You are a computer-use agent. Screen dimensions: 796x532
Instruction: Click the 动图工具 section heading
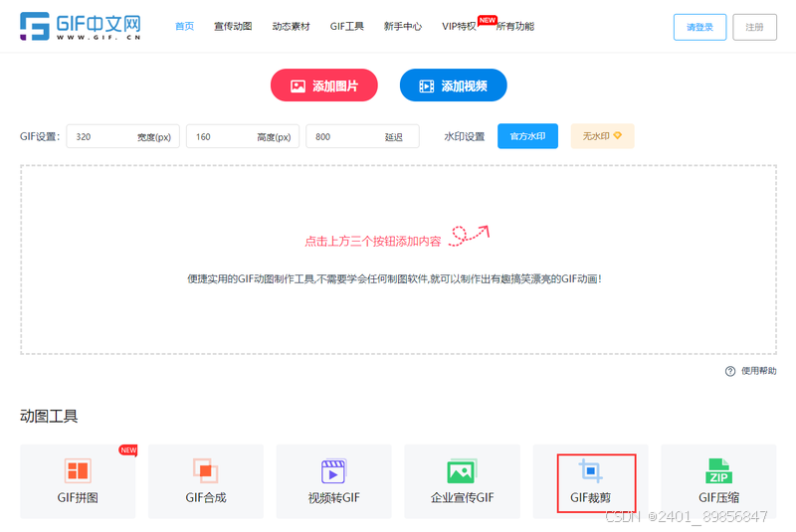[49, 417]
